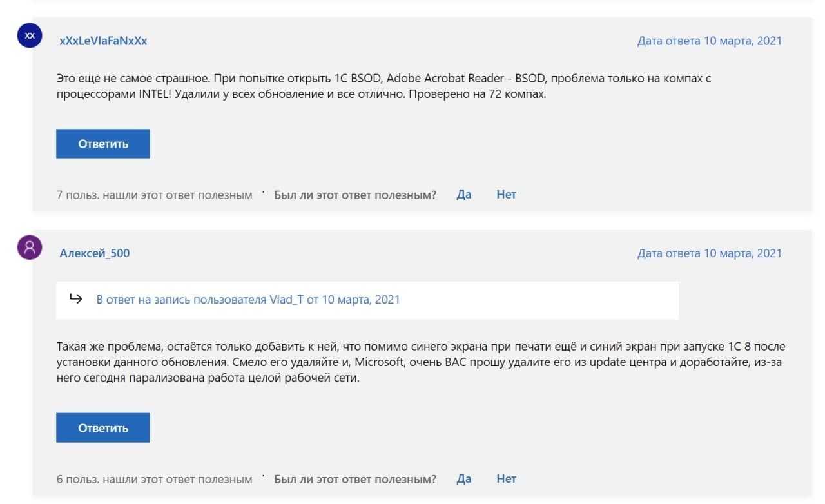Click the XX avatar of xXxLeVIaFaNxXx
Screen dimensions: 825x504
30,37
